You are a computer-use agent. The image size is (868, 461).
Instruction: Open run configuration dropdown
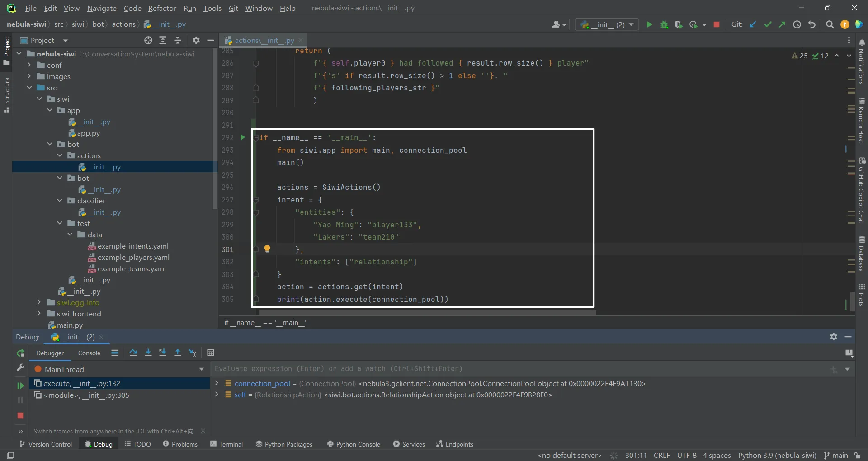point(607,24)
